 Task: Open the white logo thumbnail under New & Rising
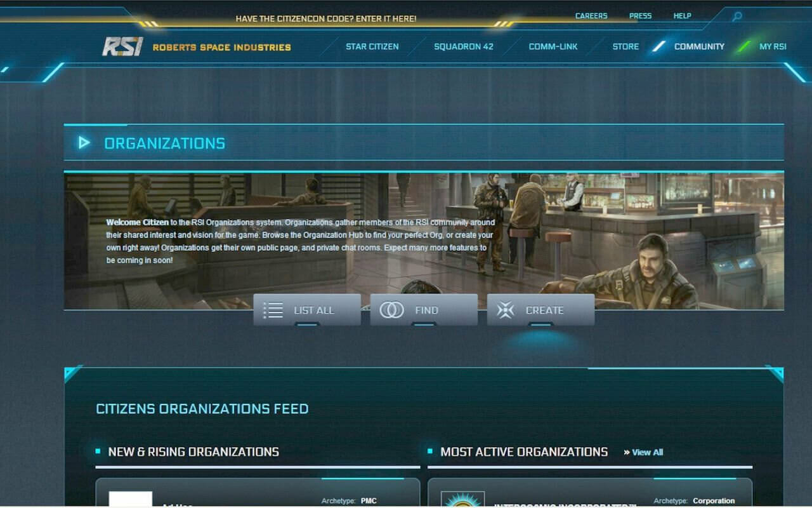point(130,499)
